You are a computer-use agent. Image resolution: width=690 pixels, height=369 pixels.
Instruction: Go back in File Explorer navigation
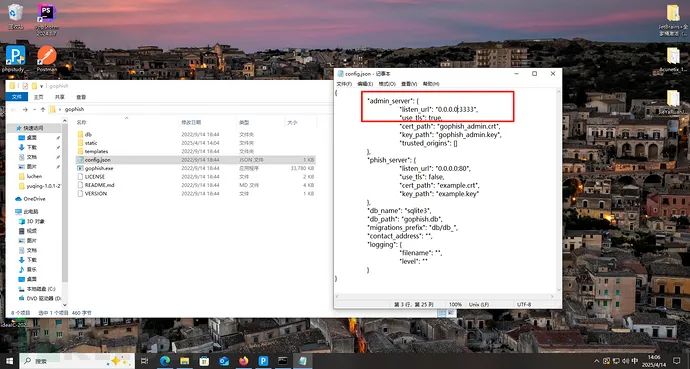(x=13, y=109)
